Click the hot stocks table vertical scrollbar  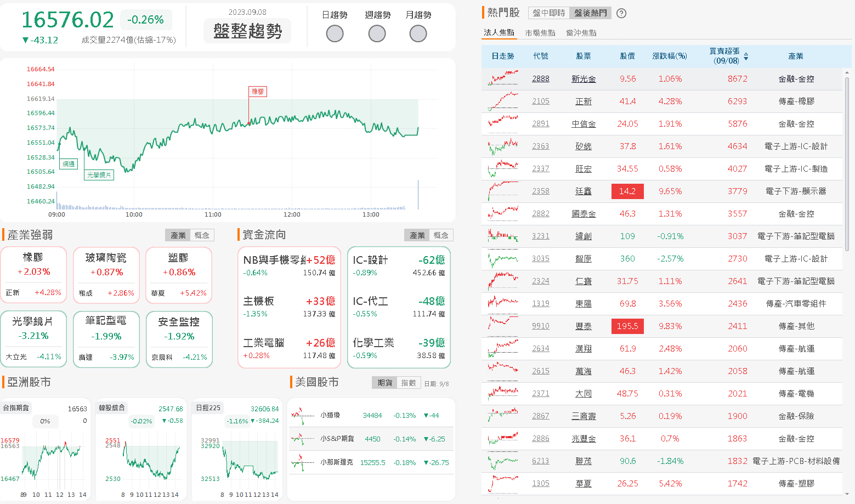847,165
